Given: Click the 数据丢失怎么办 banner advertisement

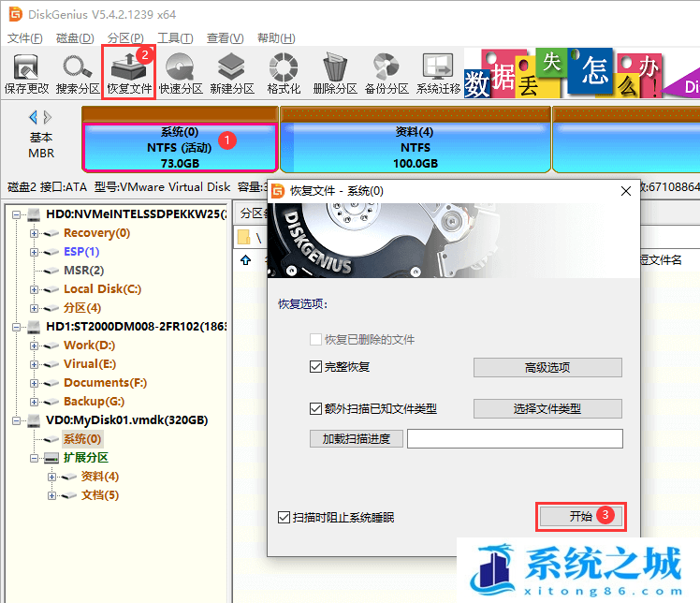Looking at the screenshot, I should [x=582, y=73].
